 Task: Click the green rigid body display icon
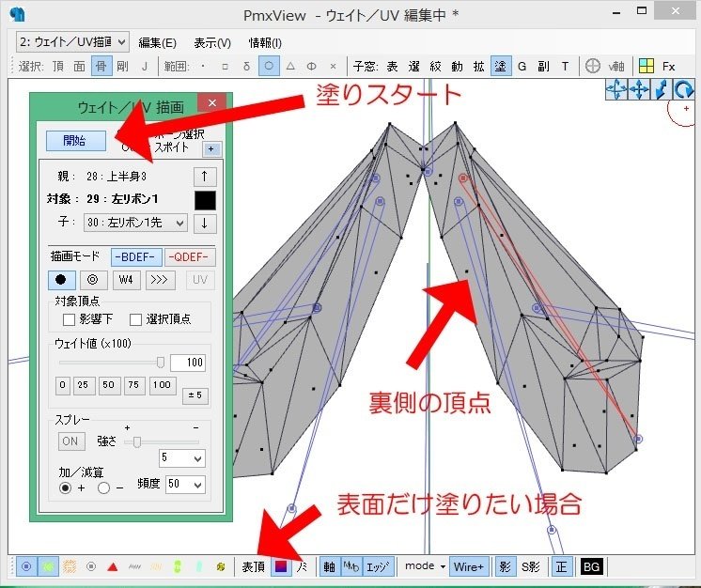(x=48, y=566)
